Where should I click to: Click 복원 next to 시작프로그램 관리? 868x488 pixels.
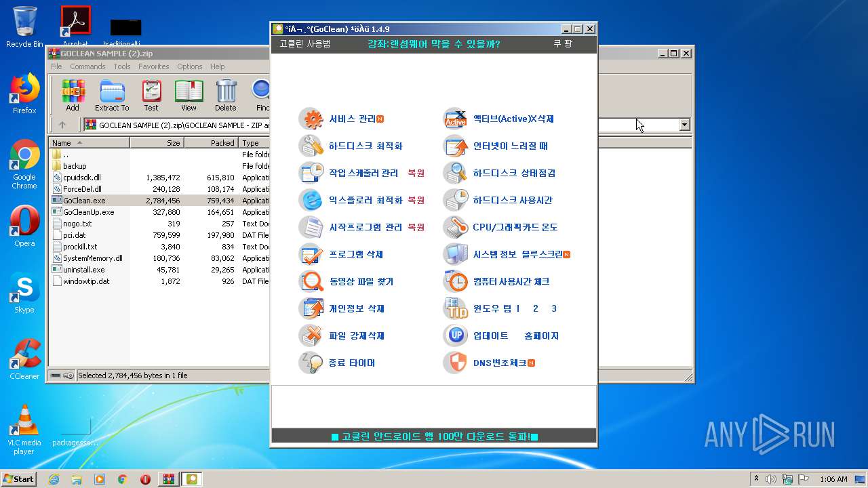tap(416, 227)
